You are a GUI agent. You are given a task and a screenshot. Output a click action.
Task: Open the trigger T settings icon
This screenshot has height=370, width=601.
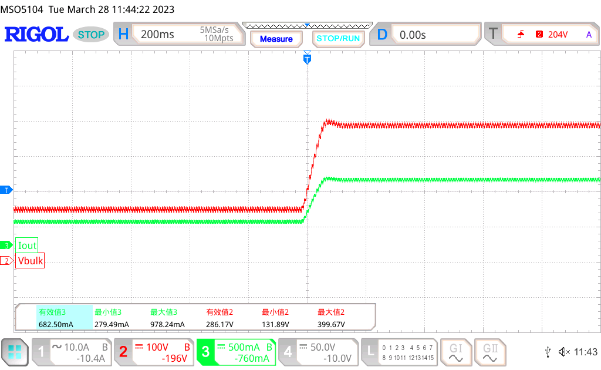pos(493,34)
